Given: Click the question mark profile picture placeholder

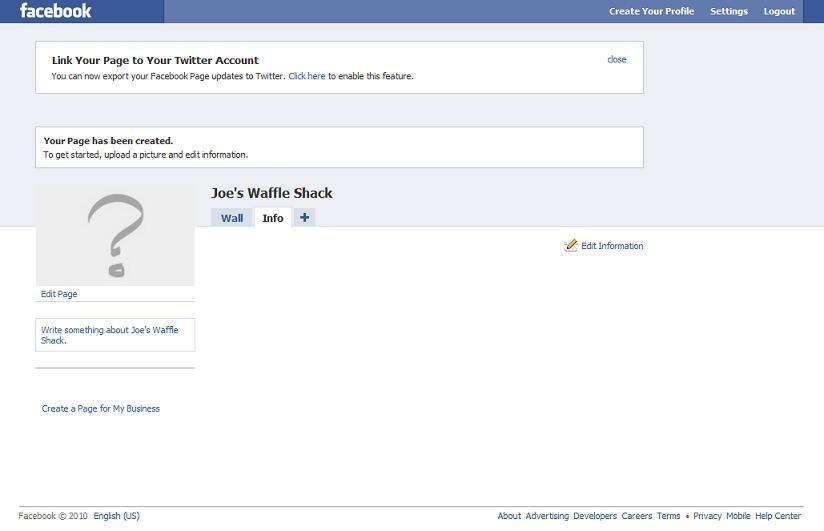Looking at the screenshot, I should [115, 236].
